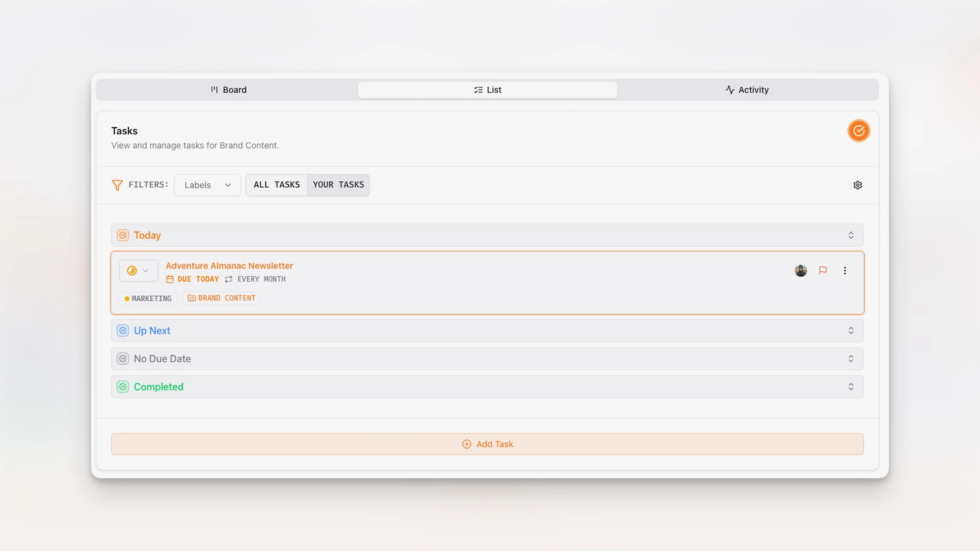This screenshot has height=551, width=980.
Task: Click the repeat icon beside Every Month
Action: pyautogui.click(x=228, y=279)
